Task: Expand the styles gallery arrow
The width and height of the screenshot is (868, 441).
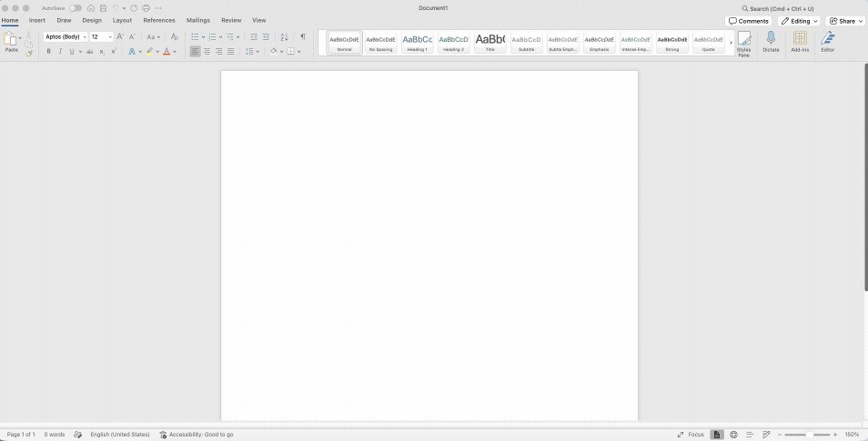Action: pos(731,43)
